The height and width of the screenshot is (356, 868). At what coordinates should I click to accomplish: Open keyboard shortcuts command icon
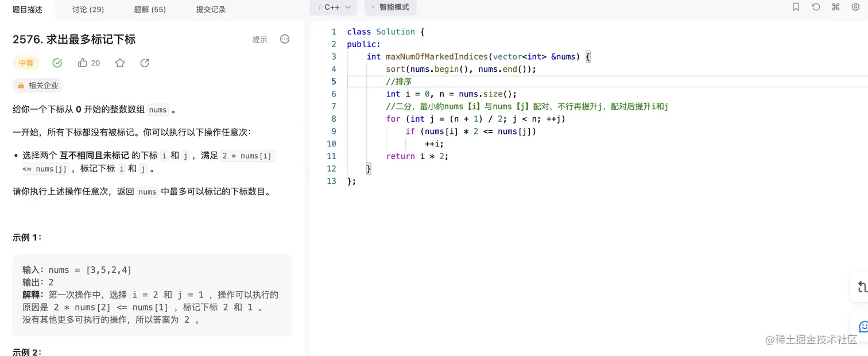(836, 7)
